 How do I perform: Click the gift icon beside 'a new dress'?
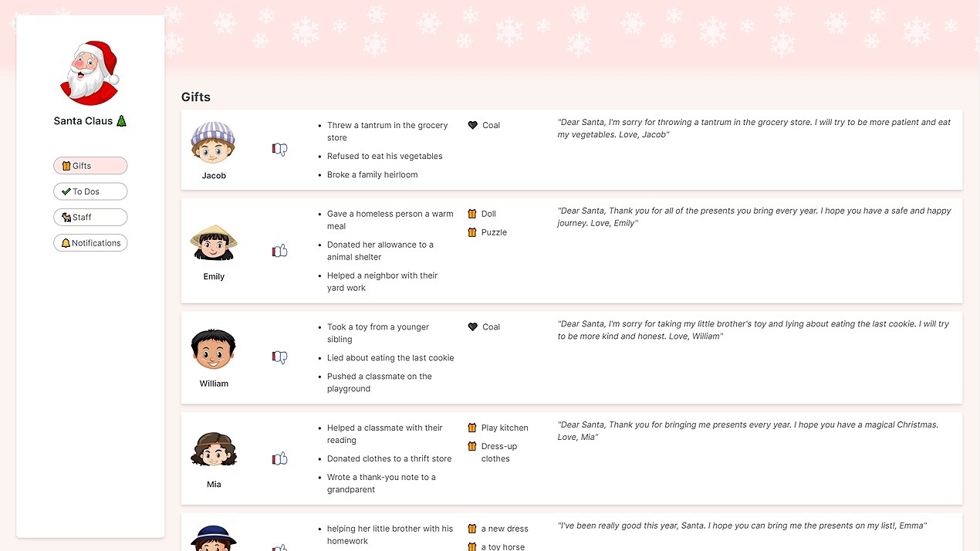[471, 529]
